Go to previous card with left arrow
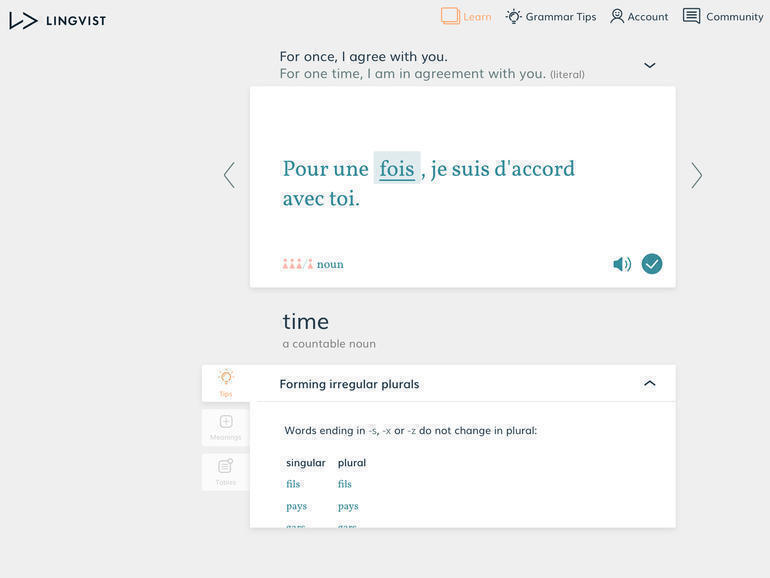This screenshot has height=578, width=770. (229, 175)
